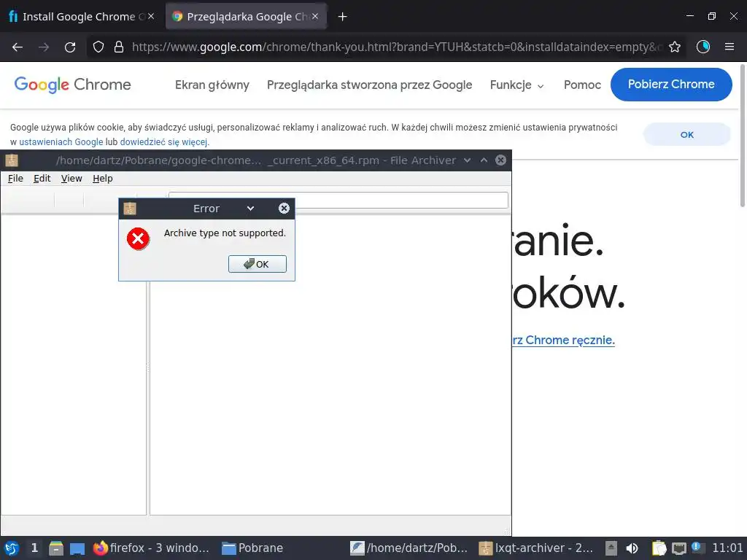Accept cookies with the OK button
This screenshot has width=747, height=560.
[x=686, y=134]
